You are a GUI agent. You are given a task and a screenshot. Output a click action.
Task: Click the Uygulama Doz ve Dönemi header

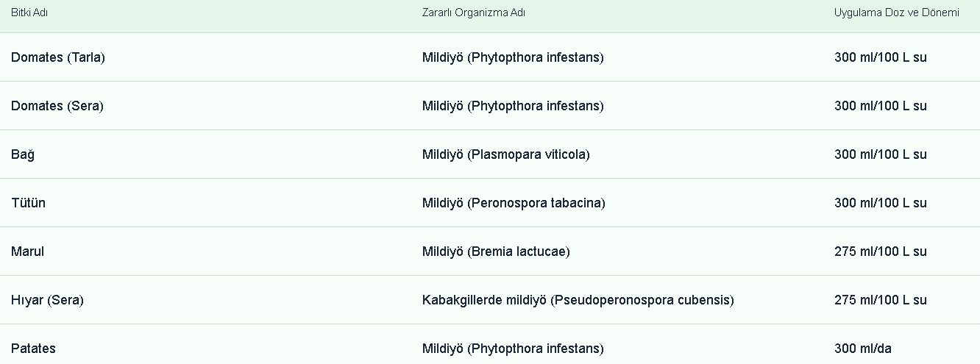896,13
